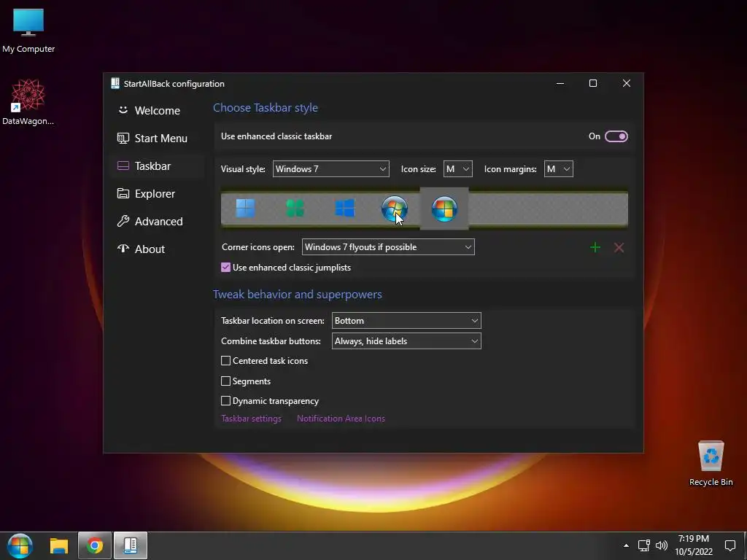Select the Windows 11 blue start orb
This screenshot has height=560, width=747.
point(245,209)
